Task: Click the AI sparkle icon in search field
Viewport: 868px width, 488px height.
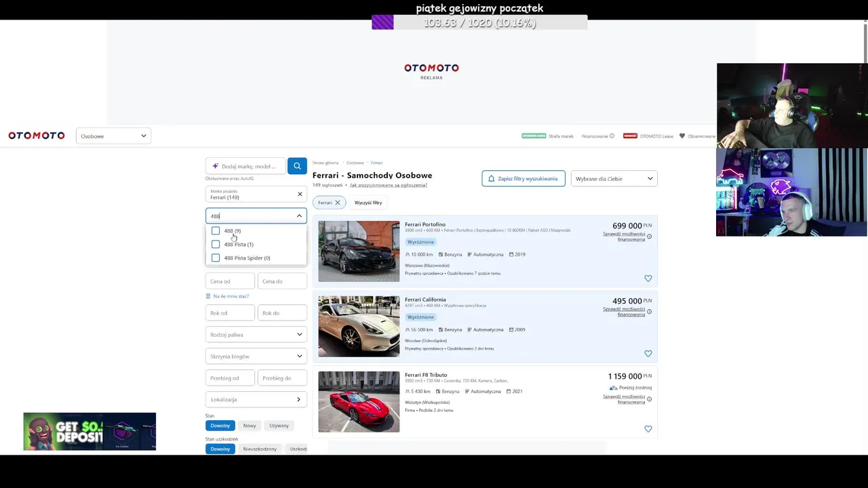Action: point(216,166)
